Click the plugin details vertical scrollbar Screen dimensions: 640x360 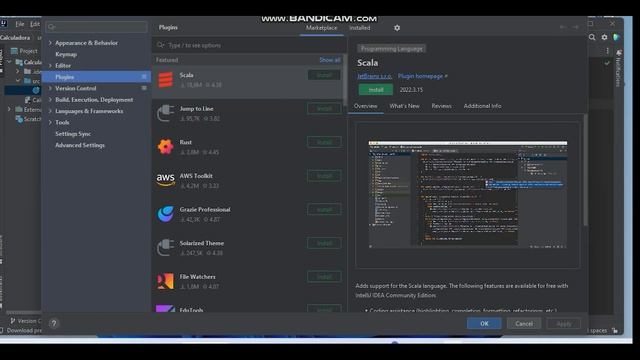[x=586, y=169]
